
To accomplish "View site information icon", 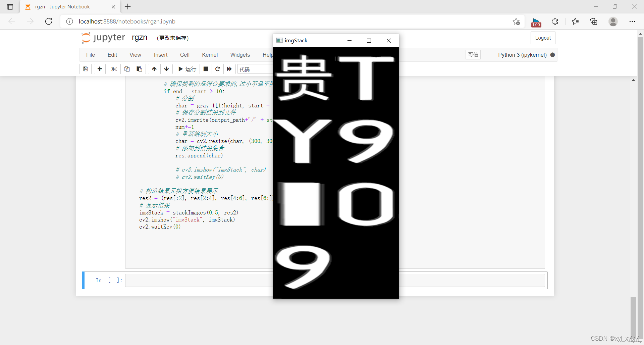I will (x=69, y=21).
